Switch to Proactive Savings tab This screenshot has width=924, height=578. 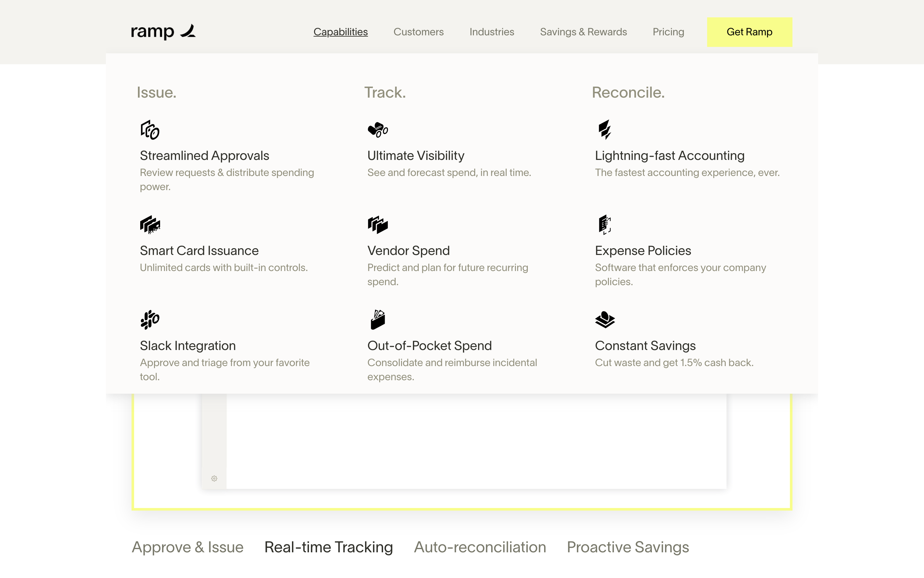(628, 547)
